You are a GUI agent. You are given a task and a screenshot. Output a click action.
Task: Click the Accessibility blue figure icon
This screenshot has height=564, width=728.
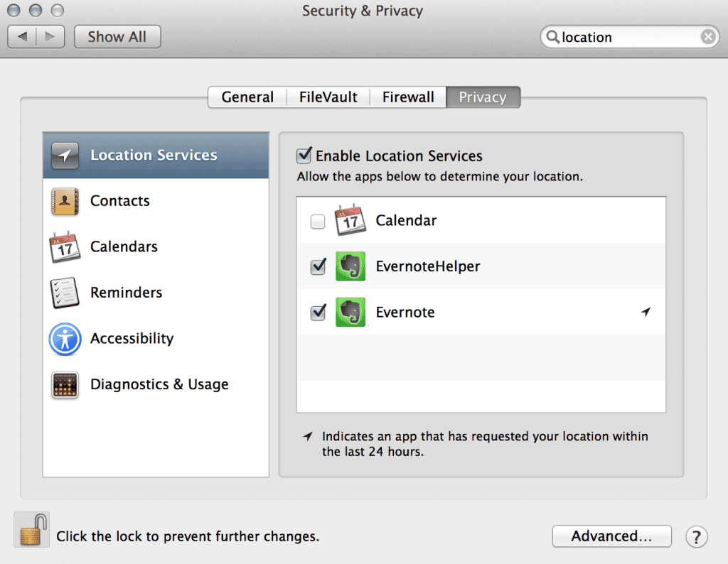[65, 340]
